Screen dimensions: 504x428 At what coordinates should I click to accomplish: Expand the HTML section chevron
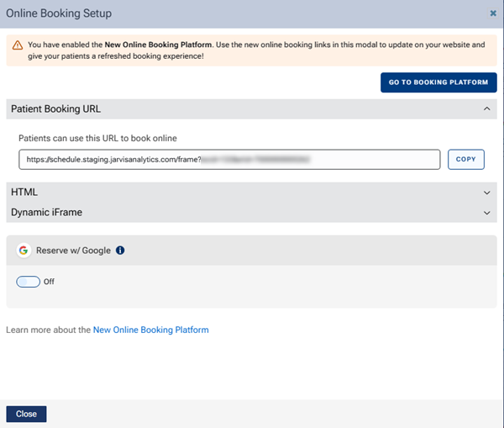pos(486,193)
